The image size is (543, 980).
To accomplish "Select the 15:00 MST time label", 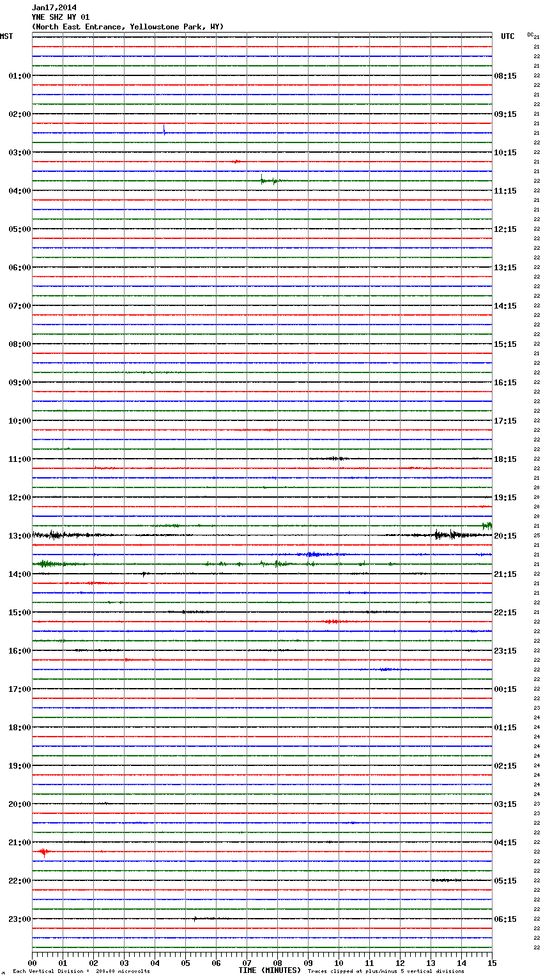I will (x=19, y=613).
